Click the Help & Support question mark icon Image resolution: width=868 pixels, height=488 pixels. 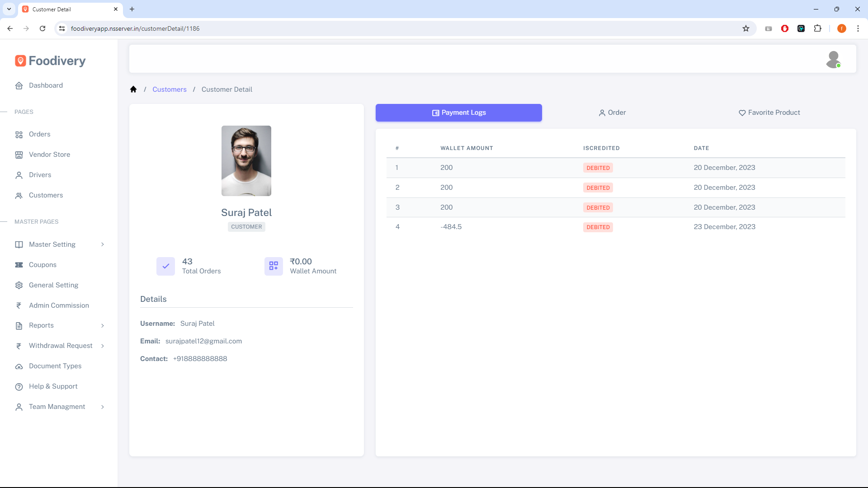pos(19,386)
